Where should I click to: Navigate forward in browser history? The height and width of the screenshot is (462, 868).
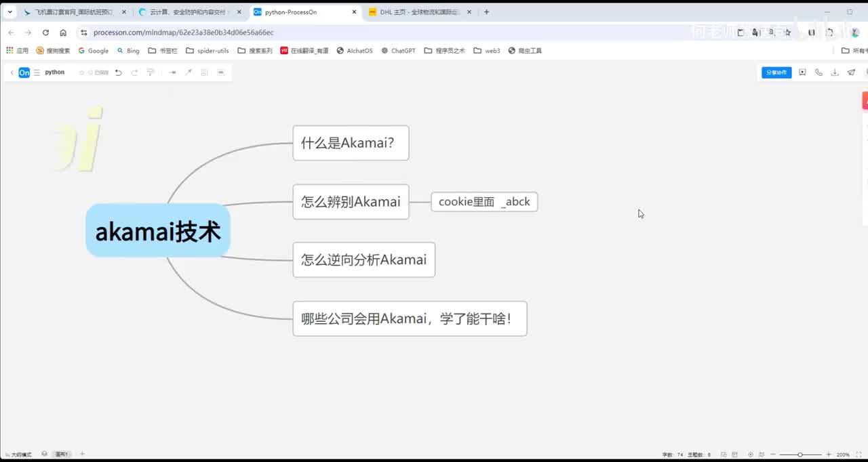point(28,33)
